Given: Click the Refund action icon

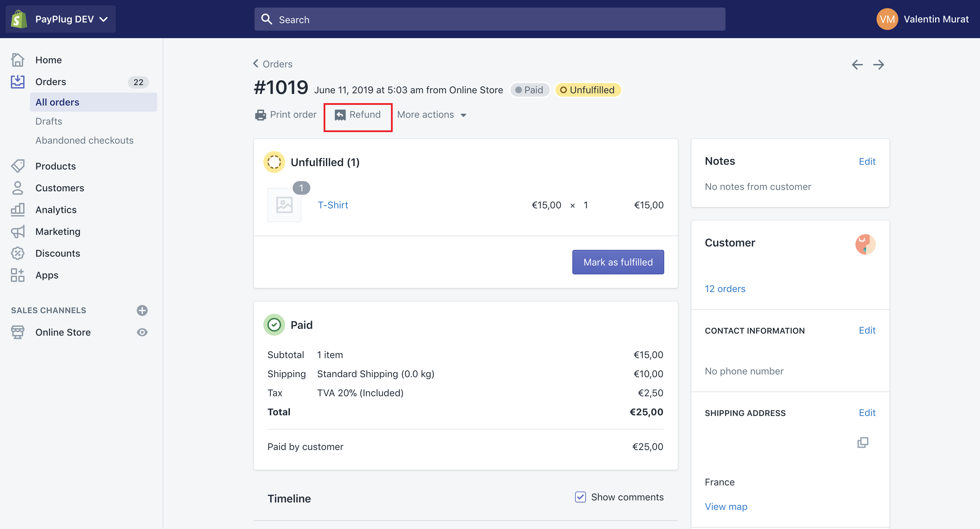Looking at the screenshot, I should tap(340, 115).
